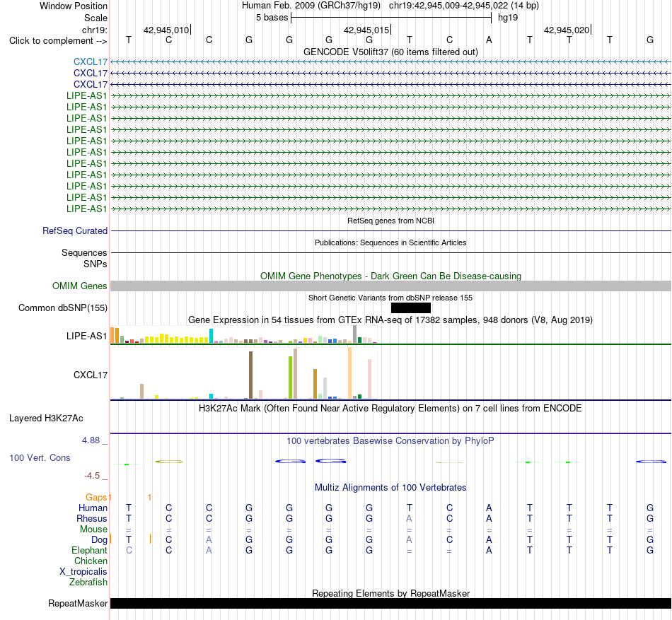Viewport: 672px width, 620px height.
Task: Click the orange 'Gaps' label
Action: pyautogui.click(x=96, y=497)
